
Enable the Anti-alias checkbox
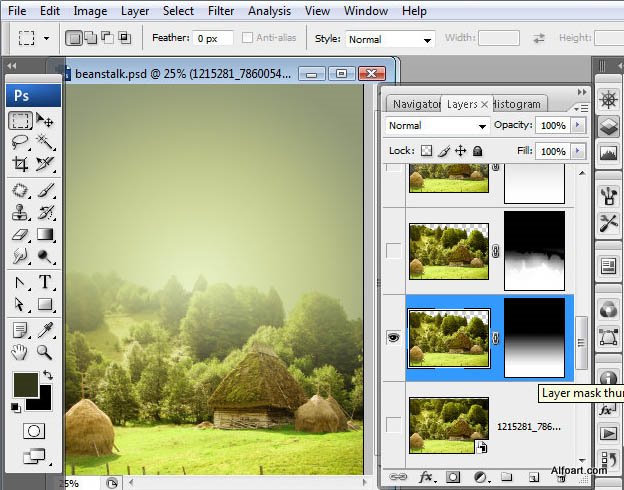coord(247,38)
